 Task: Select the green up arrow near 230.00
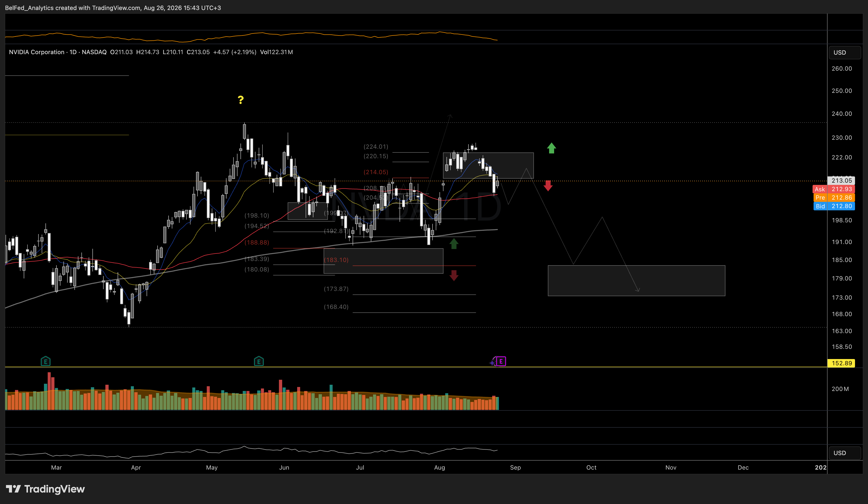coord(551,148)
